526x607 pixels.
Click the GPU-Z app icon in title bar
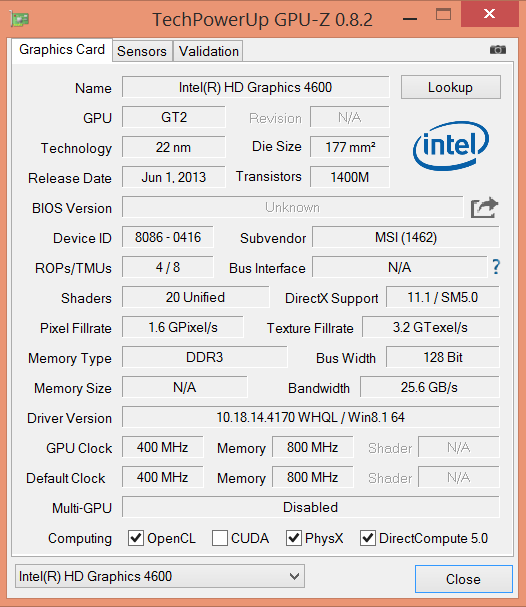pyautogui.click(x=20, y=19)
